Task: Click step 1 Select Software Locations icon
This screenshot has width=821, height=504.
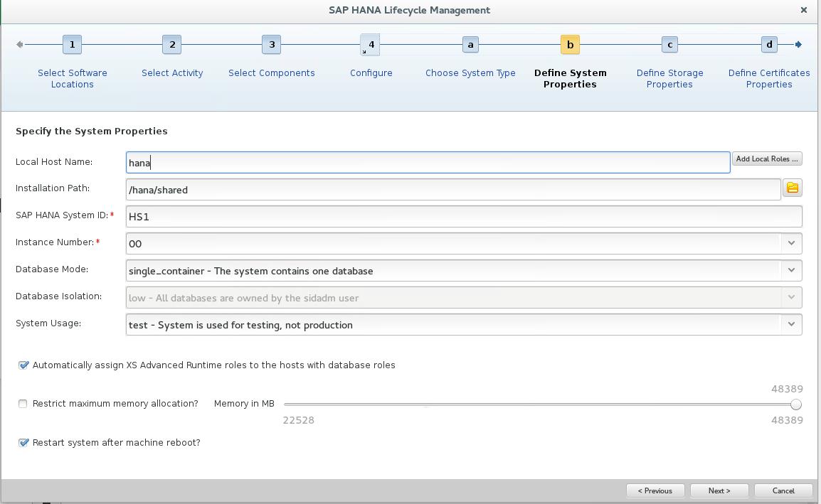Action: (72, 44)
